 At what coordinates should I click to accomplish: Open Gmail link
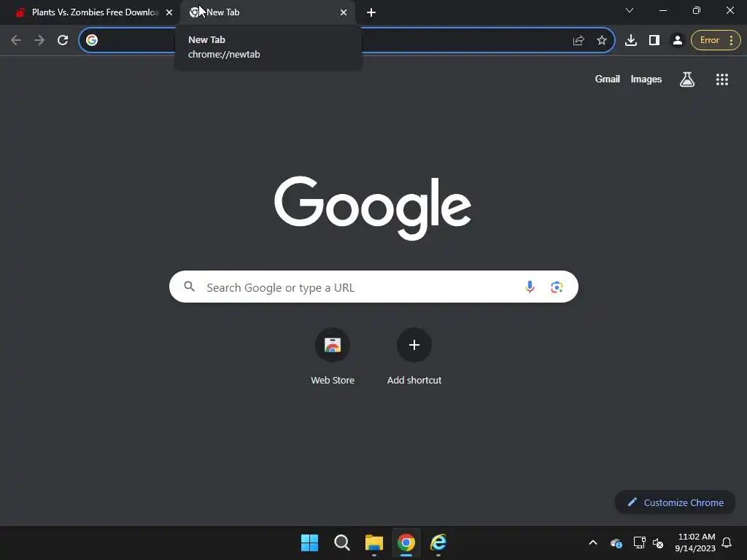(607, 79)
